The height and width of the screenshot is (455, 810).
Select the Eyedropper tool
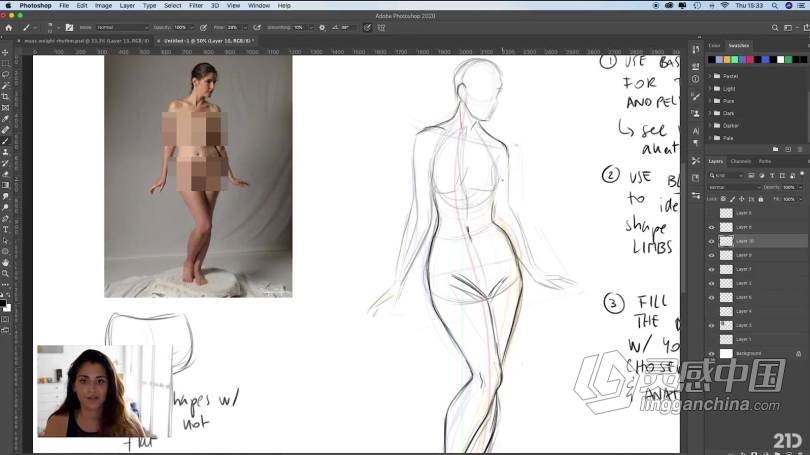click(5, 119)
